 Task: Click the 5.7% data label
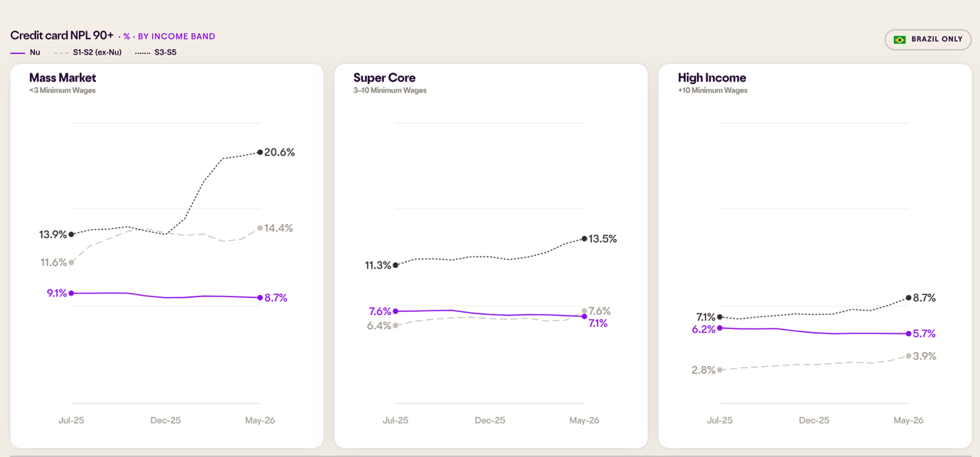click(924, 333)
